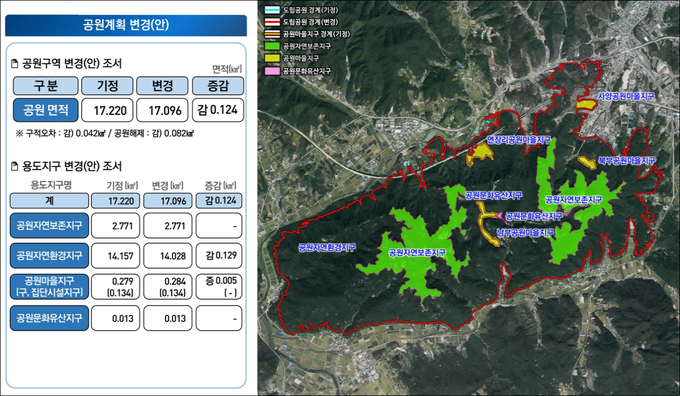Select the 기정 column header button
The width and height of the screenshot is (680, 396).
click(107, 85)
